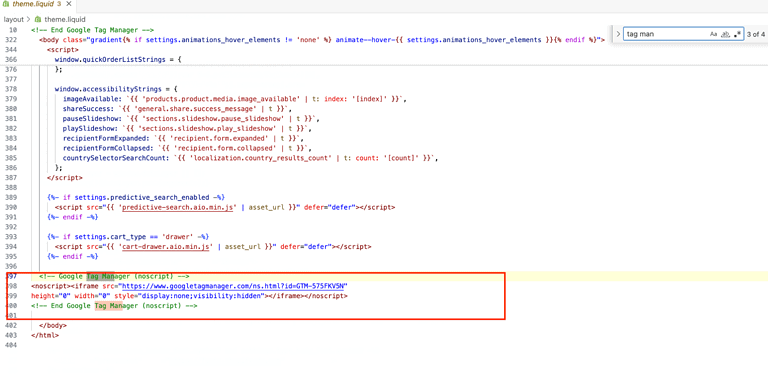The width and height of the screenshot is (768, 374).
Task: Click the closing body tag line 402
Action: tap(53, 326)
